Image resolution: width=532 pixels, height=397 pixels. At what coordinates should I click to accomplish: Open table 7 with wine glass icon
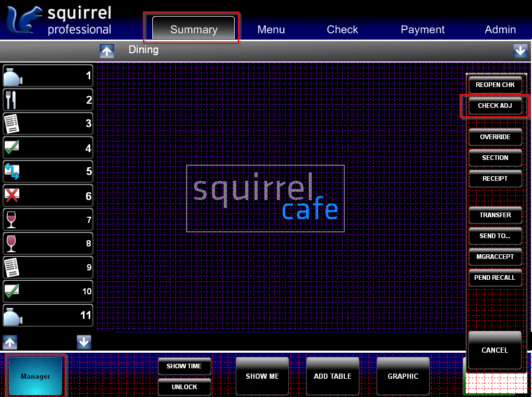pos(48,219)
